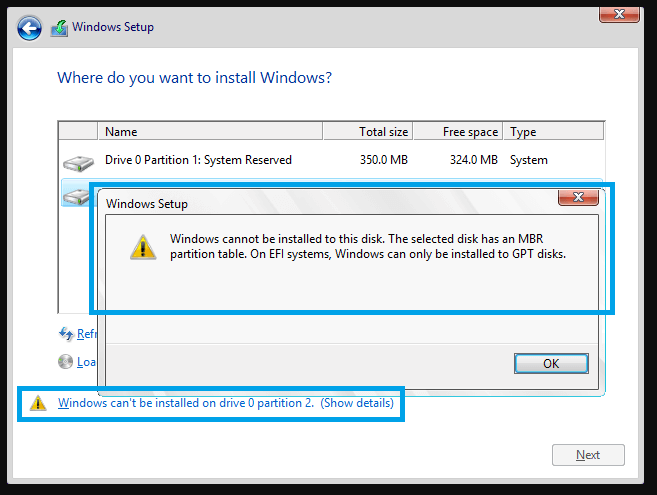
Task: Click the partially hidden Load driver link
Action: pyautogui.click(x=86, y=362)
